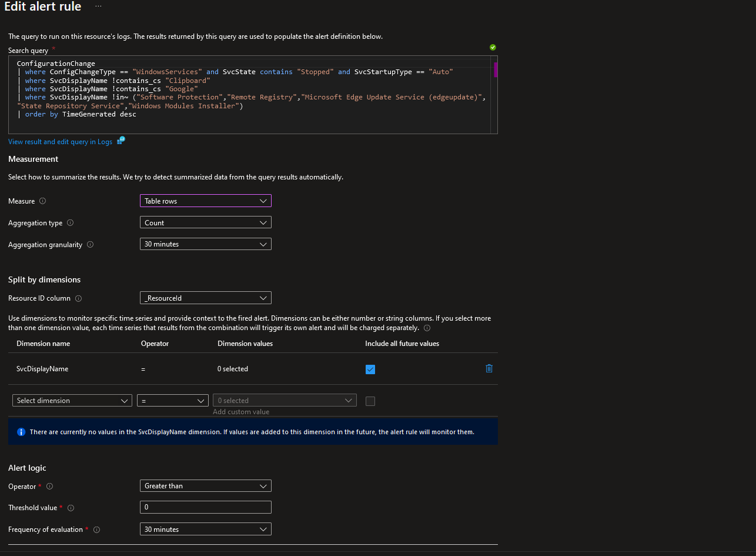Click the Split by dimensions heading

pos(45,279)
